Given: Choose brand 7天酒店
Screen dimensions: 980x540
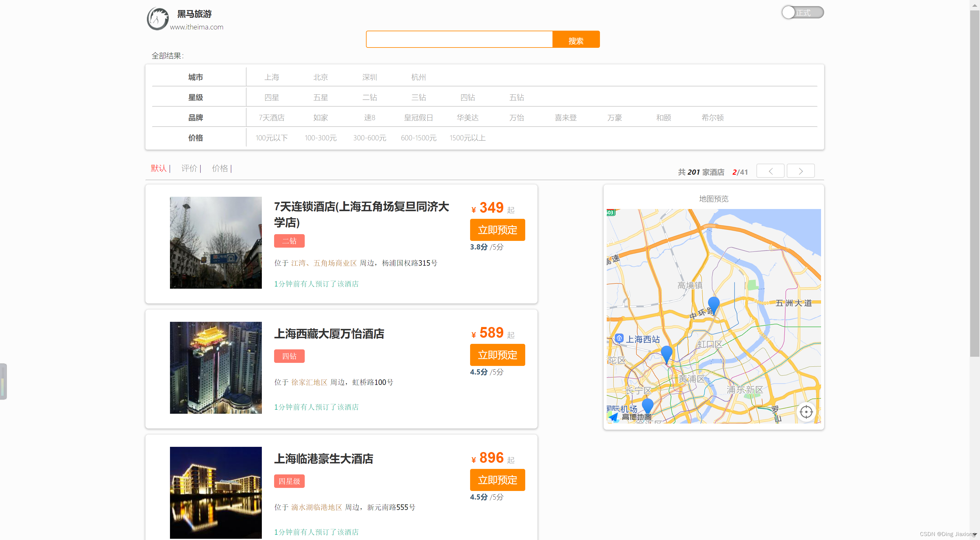Looking at the screenshot, I should click(272, 118).
